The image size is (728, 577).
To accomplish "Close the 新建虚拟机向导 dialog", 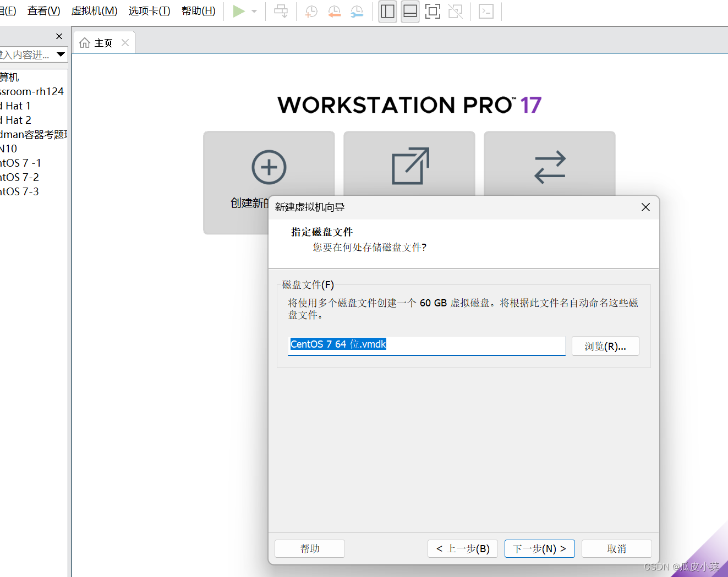I will 646,207.
